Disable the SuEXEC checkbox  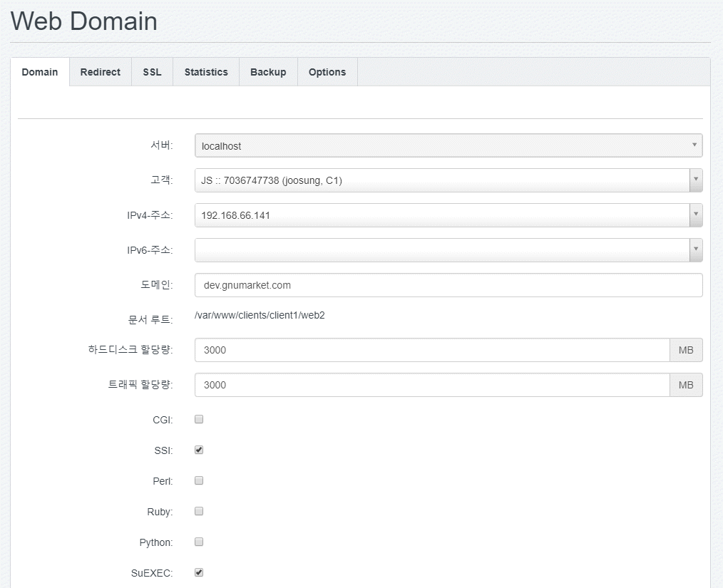coord(200,572)
